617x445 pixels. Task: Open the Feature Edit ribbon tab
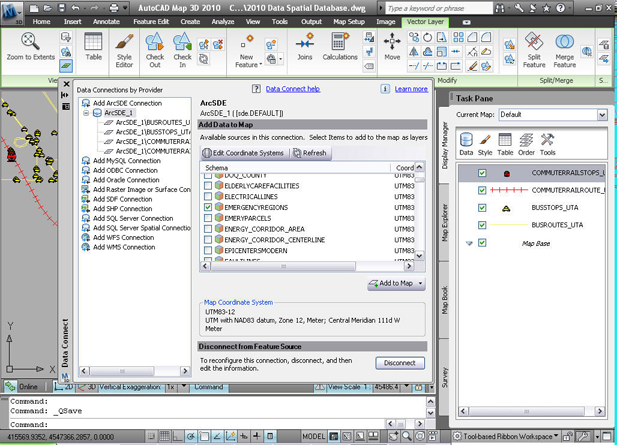point(151,22)
